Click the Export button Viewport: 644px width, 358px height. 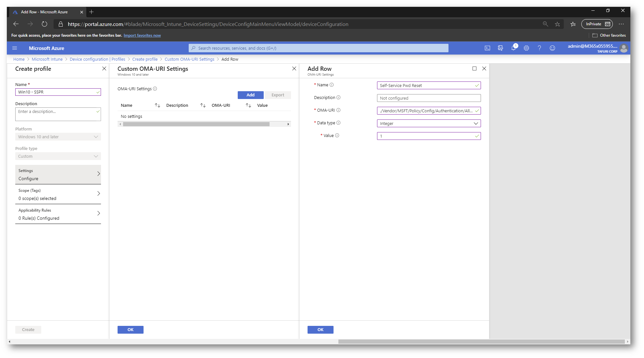pyautogui.click(x=278, y=95)
